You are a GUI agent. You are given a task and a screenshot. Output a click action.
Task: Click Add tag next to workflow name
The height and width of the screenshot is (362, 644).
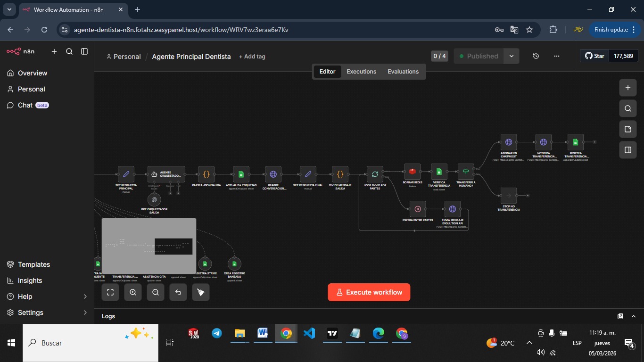pyautogui.click(x=252, y=57)
